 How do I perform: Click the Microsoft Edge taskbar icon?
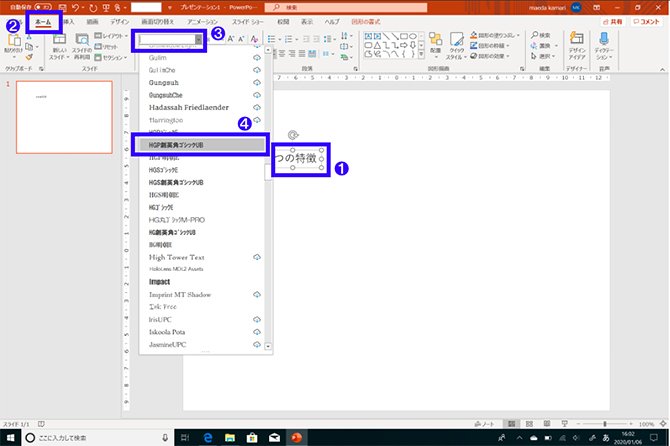(208, 437)
